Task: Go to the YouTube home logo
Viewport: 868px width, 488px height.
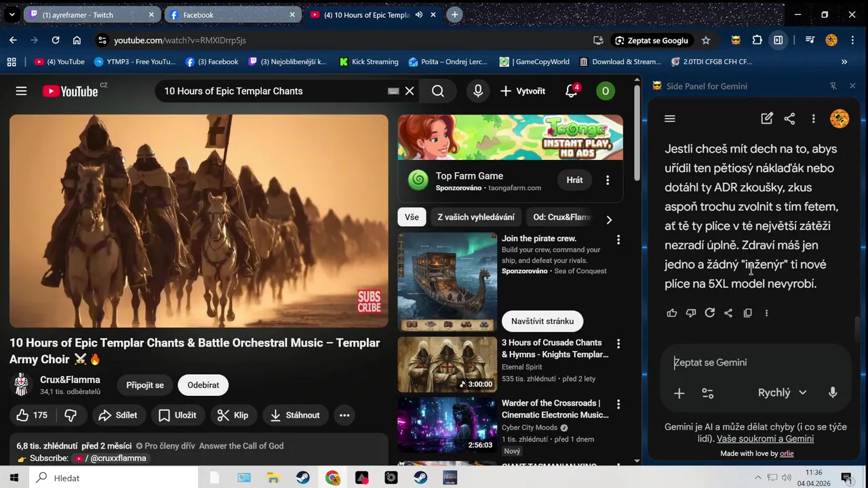Action: [71, 91]
